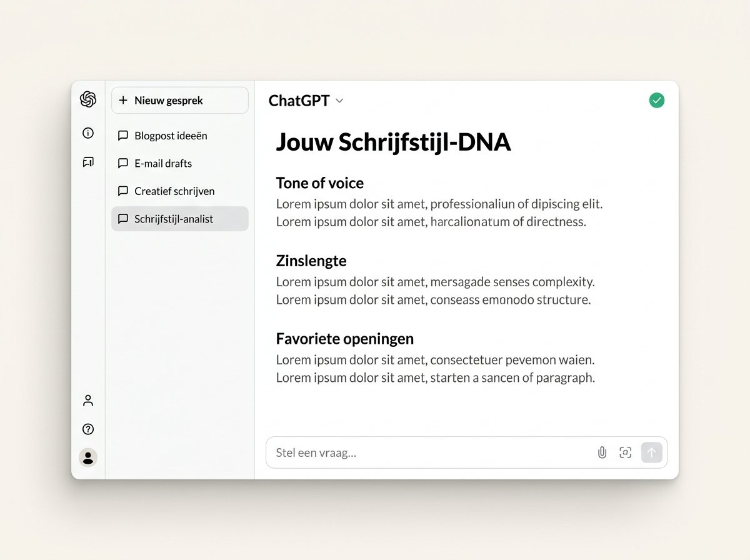Image resolution: width=750 pixels, height=560 pixels.
Task: Start a Nieuw gesprek
Action: click(x=179, y=100)
